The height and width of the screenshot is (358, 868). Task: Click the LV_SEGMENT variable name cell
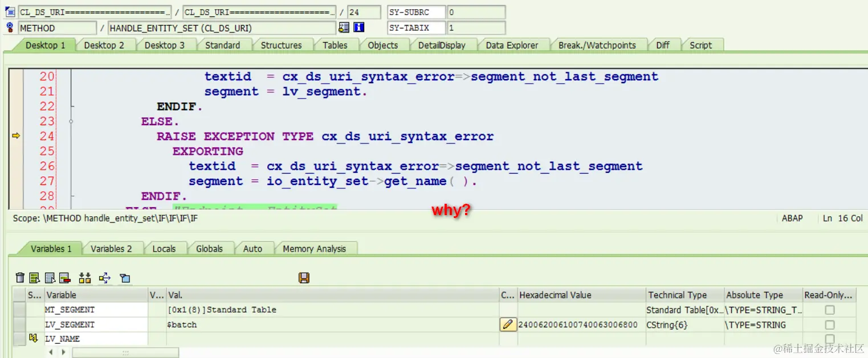pyautogui.click(x=96, y=324)
